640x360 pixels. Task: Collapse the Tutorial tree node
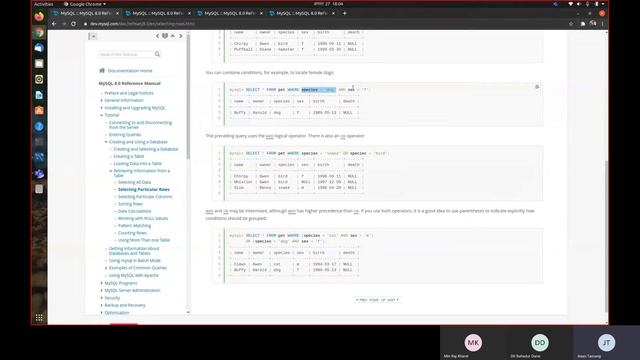[x=102, y=115]
